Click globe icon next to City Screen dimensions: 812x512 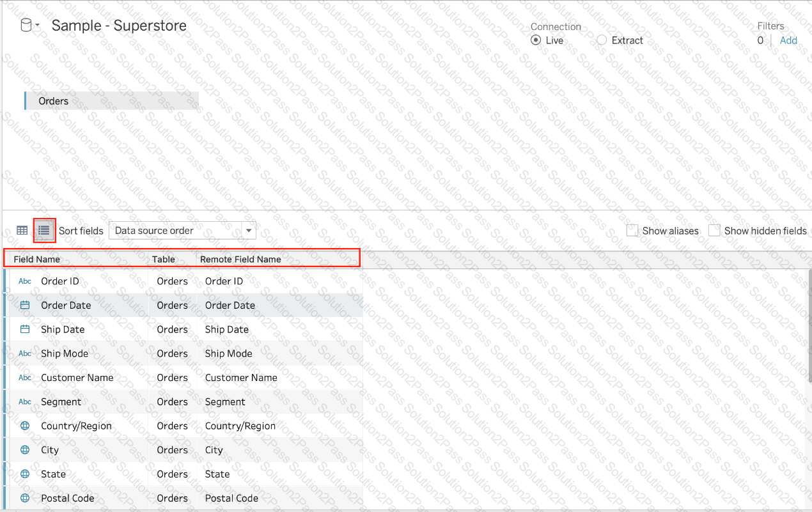pyautogui.click(x=25, y=450)
